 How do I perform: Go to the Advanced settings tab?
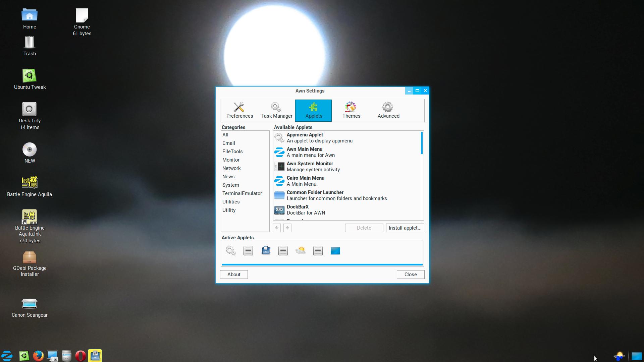coord(388,110)
